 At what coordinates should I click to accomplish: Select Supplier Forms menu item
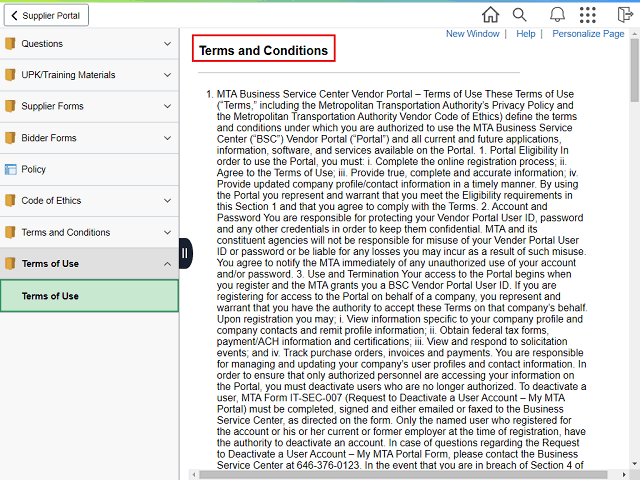tap(89, 107)
